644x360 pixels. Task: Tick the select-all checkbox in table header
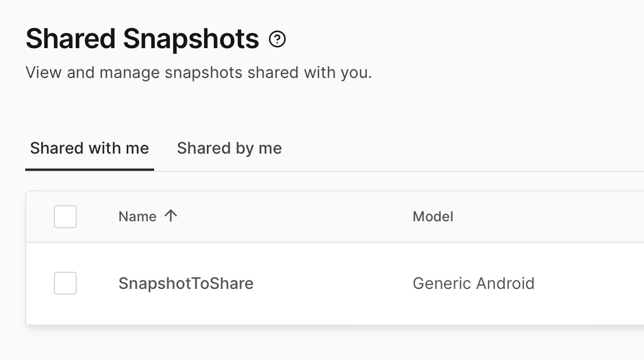pyautogui.click(x=65, y=217)
